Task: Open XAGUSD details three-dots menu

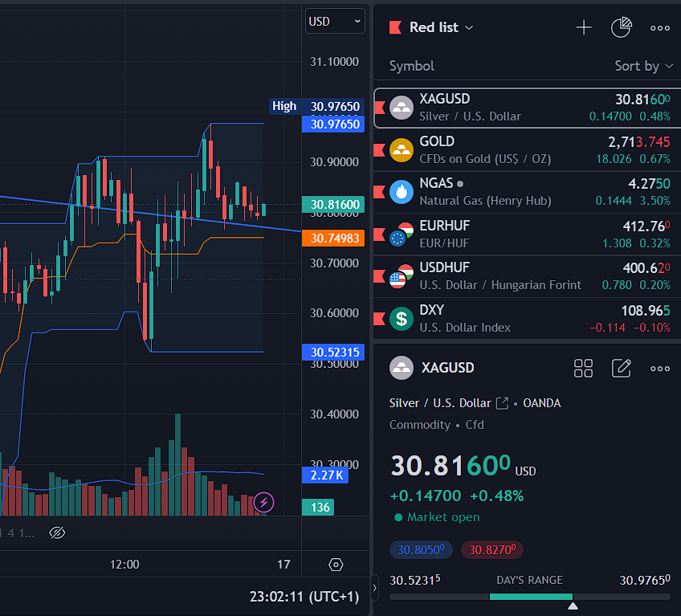Action: pos(660,369)
